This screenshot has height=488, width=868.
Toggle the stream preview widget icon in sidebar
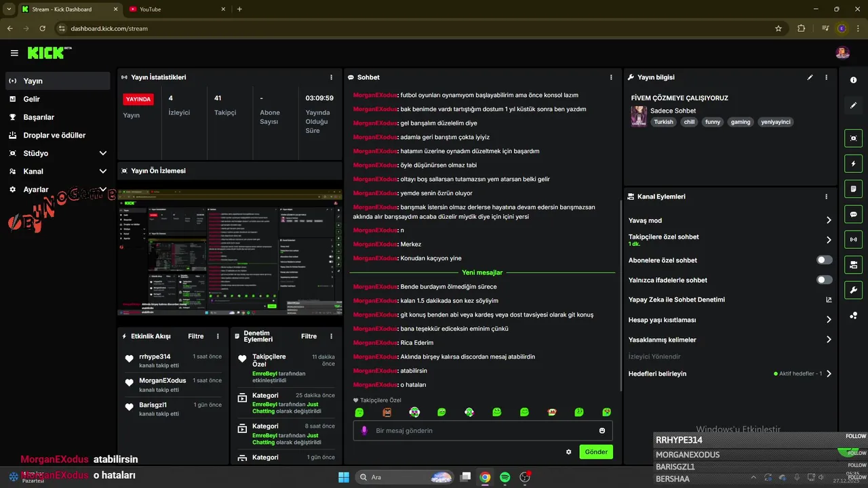(x=854, y=138)
